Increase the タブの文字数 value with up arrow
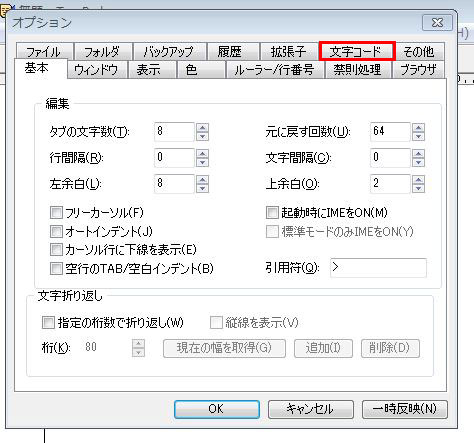The height and width of the screenshot is (443, 474). 202,128
